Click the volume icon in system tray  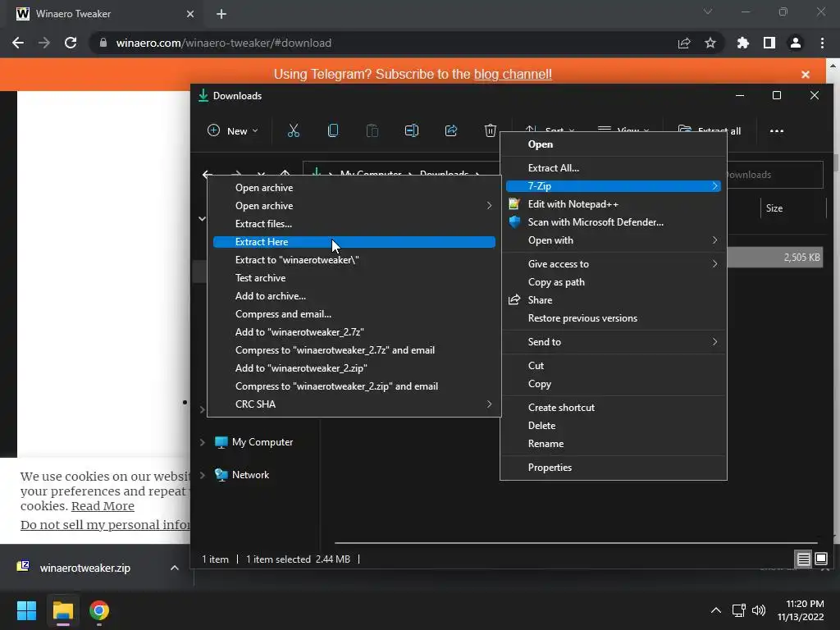[x=759, y=610]
